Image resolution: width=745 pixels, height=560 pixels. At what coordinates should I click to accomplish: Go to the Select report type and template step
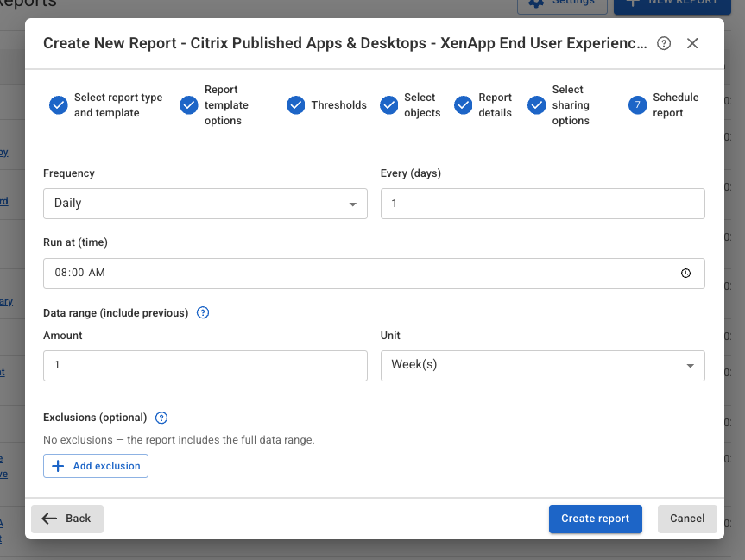click(105, 105)
